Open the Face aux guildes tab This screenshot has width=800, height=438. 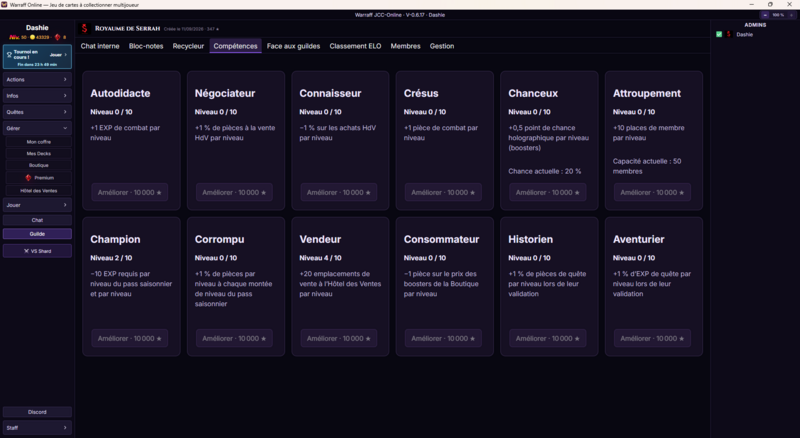[293, 46]
